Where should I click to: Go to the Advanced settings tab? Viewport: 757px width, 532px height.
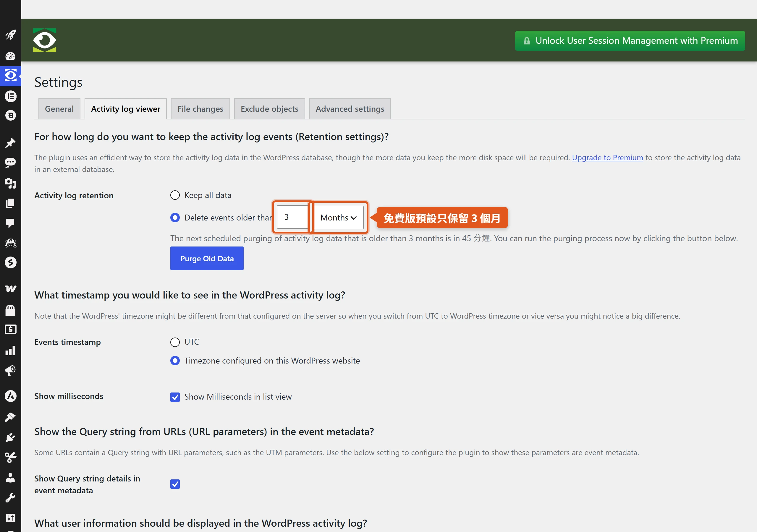coord(350,109)
